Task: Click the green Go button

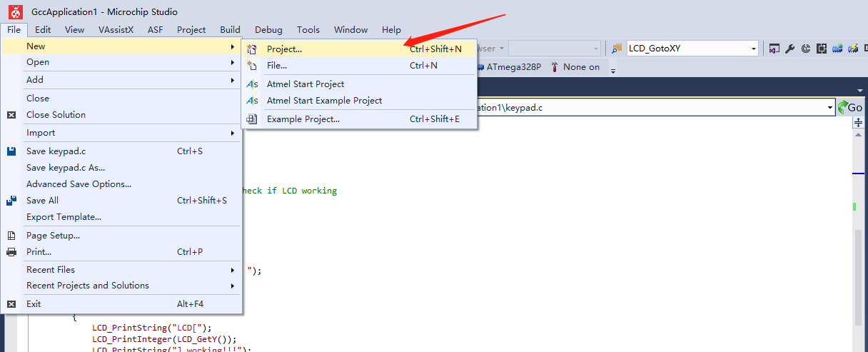Action: (851, 108)
